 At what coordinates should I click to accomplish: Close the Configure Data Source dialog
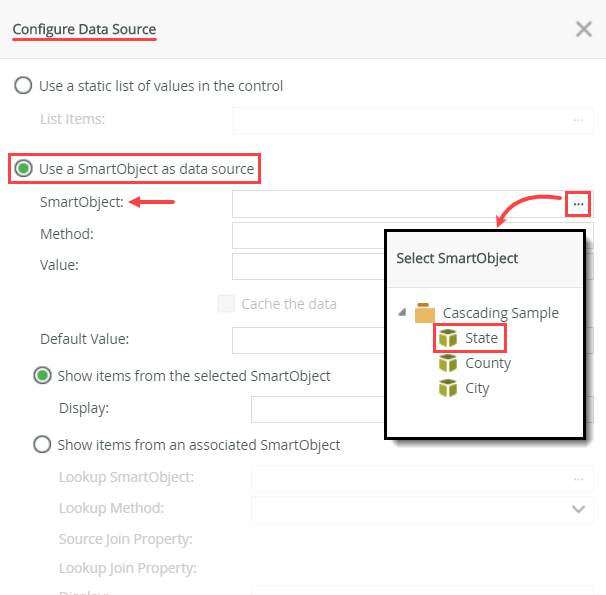pos(584,29)
